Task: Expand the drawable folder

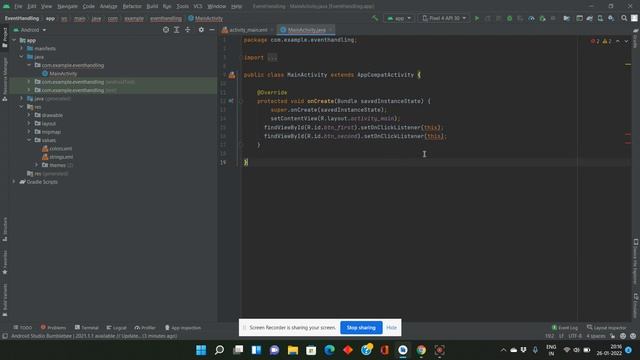Action: (x=29, y=115)
